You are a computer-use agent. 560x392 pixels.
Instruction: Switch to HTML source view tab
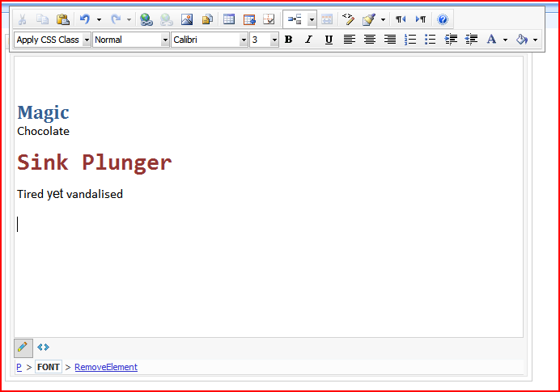tap(43, 348)
